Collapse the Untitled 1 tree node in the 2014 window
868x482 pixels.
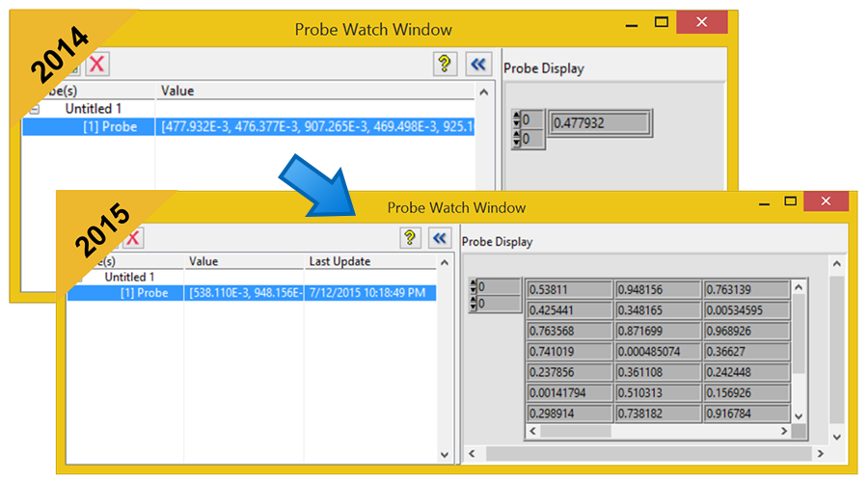pos(35,109)
